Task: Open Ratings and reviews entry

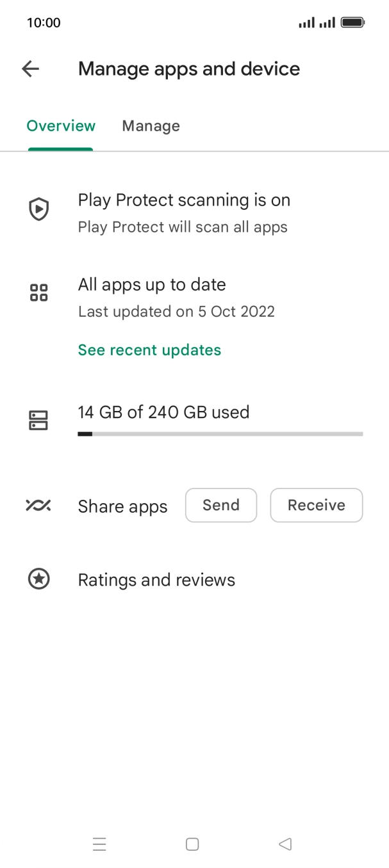Action: pos(156,580)
